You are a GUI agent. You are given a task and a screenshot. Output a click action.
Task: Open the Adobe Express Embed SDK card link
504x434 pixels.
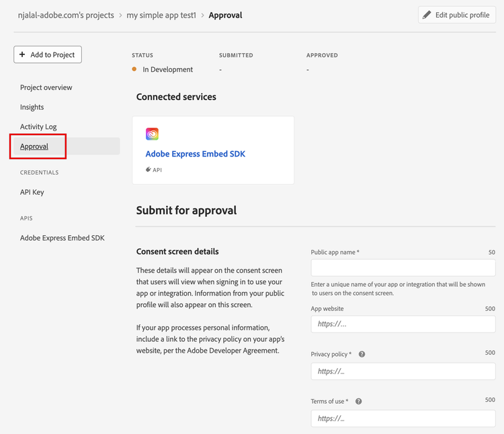tap(195, 154)
